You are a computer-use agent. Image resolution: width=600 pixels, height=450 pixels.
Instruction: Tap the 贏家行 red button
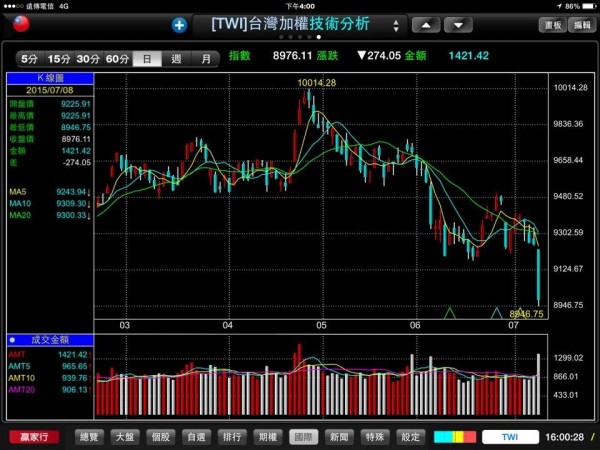34,437
